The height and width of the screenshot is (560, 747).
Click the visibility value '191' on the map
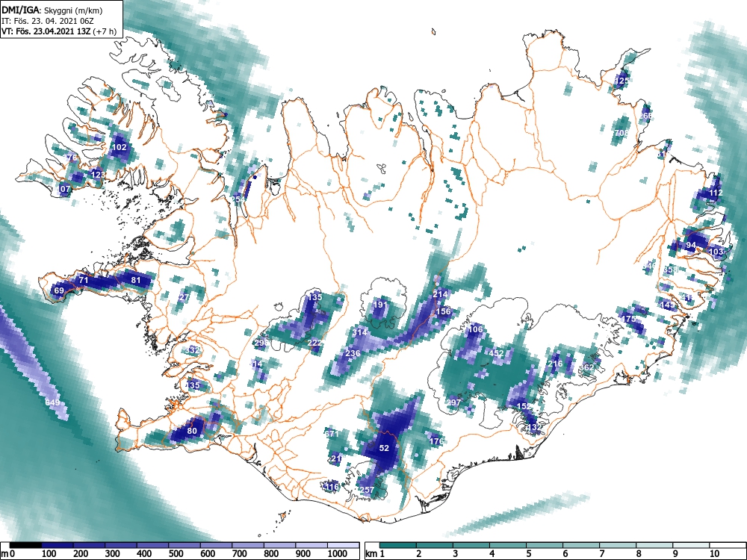click(380, 305)
